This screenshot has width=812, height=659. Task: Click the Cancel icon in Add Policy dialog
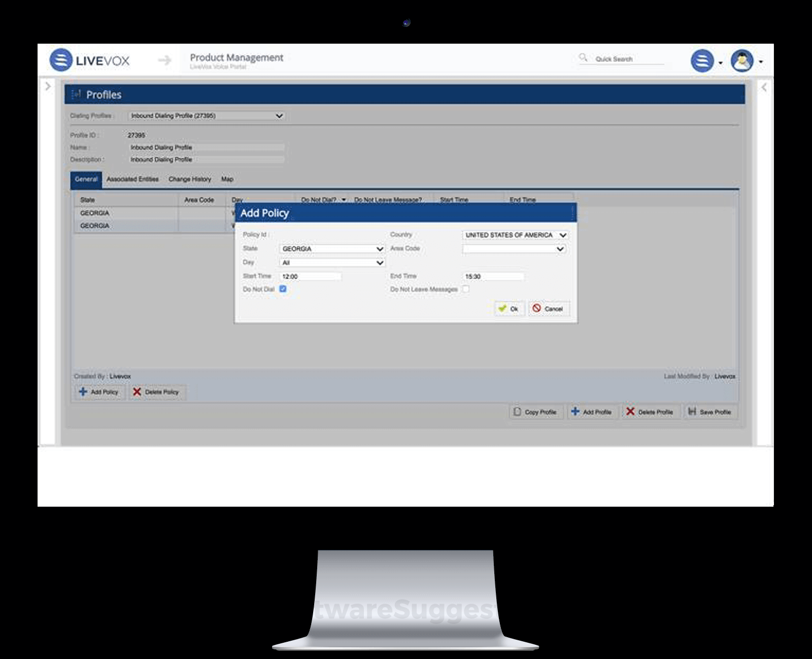click(x=537, y=308)
